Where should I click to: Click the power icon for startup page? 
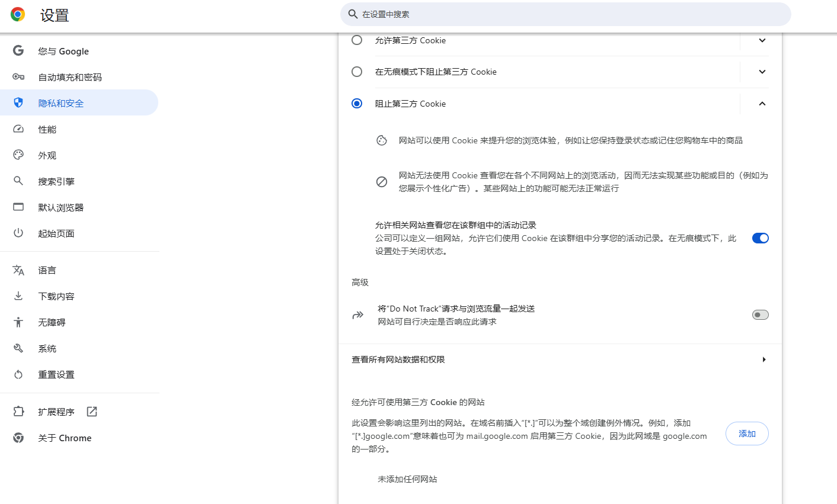(x=18, y=233)
